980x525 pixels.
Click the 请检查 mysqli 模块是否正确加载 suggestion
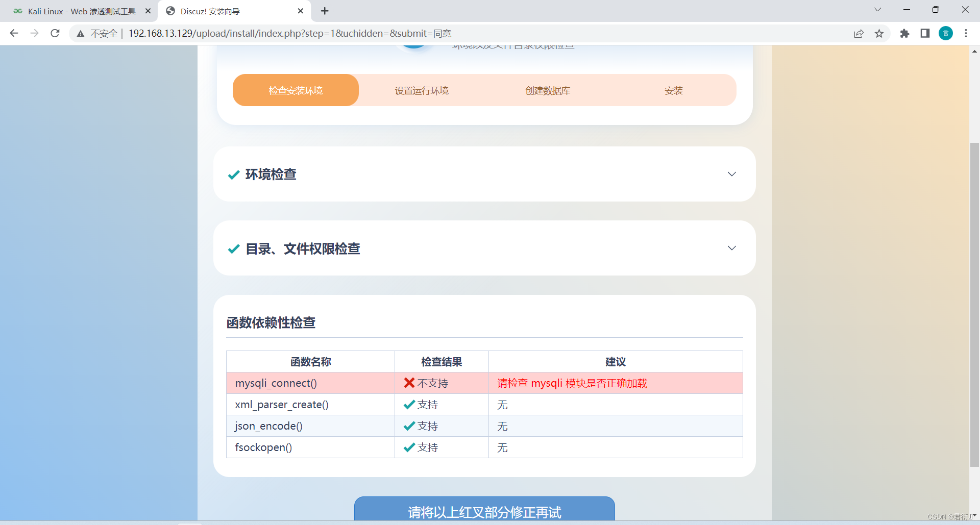pos(572,383)
